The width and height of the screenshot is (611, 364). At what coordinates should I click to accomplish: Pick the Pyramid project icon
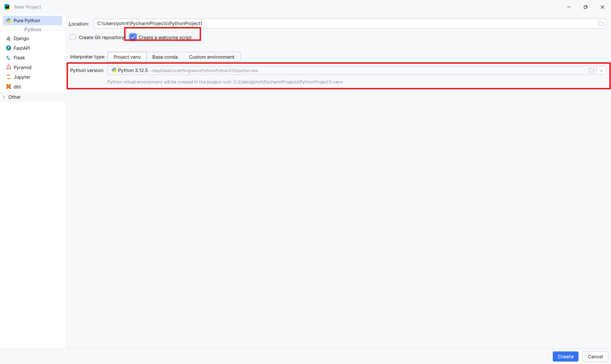pyautogui.click(x=8, y=67)
